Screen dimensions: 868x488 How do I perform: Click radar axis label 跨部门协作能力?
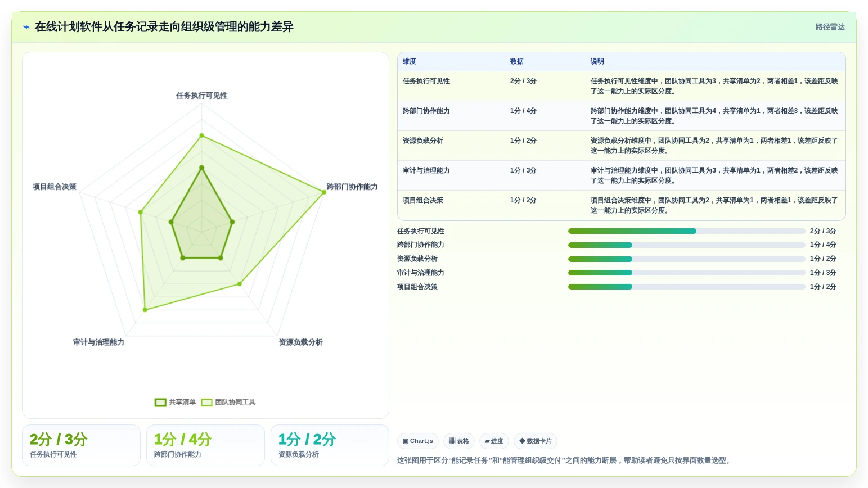[x=352, y=187]
